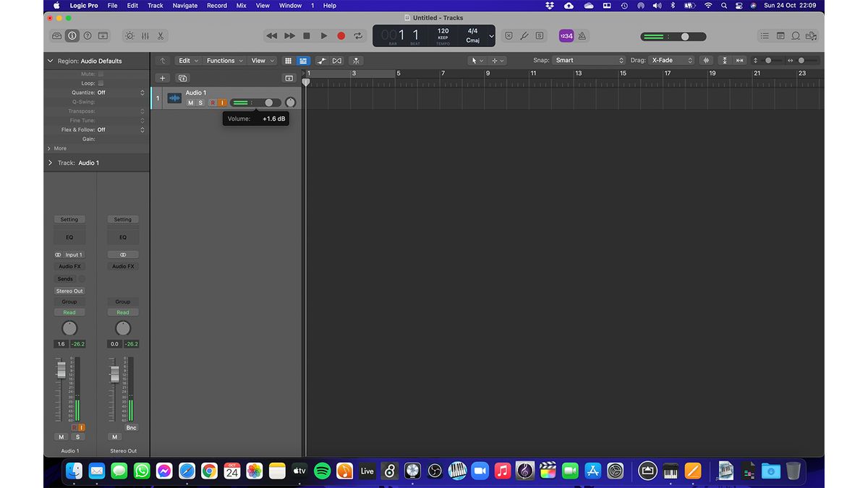
Task: Open the Snap dropdown showing Smart
Action: click(590, 60)
